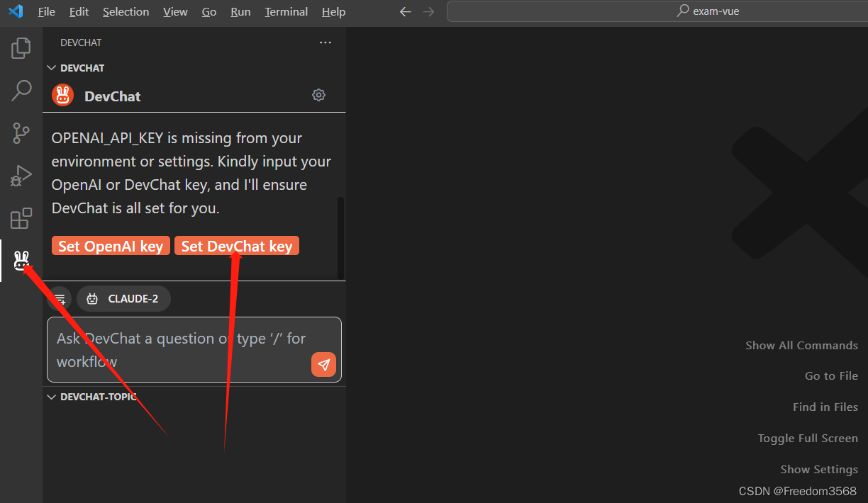Collapse the DEVCHAT section
Viewport: 868px width, 503px height.
click(75, 68)
